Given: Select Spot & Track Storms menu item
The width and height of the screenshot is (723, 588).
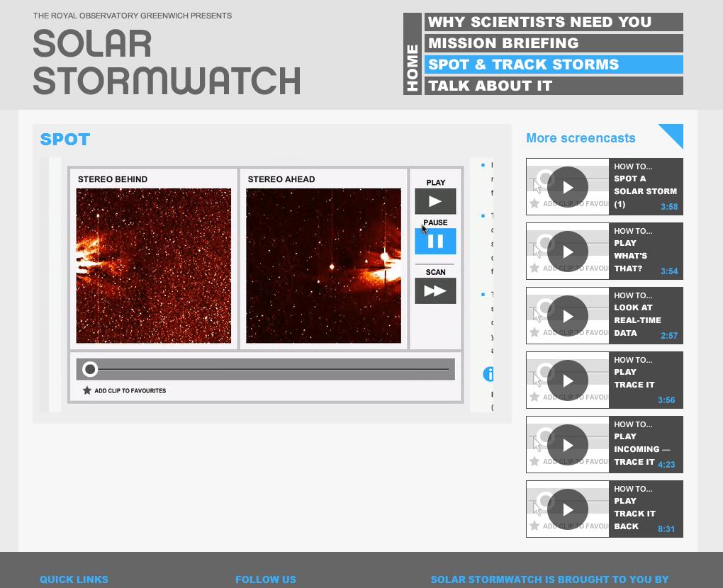Looking at the screenshot, I should (x=554, y=64).
